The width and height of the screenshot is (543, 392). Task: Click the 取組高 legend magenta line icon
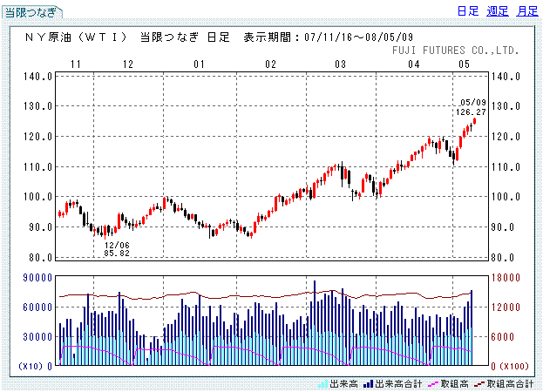pos(433,383)
